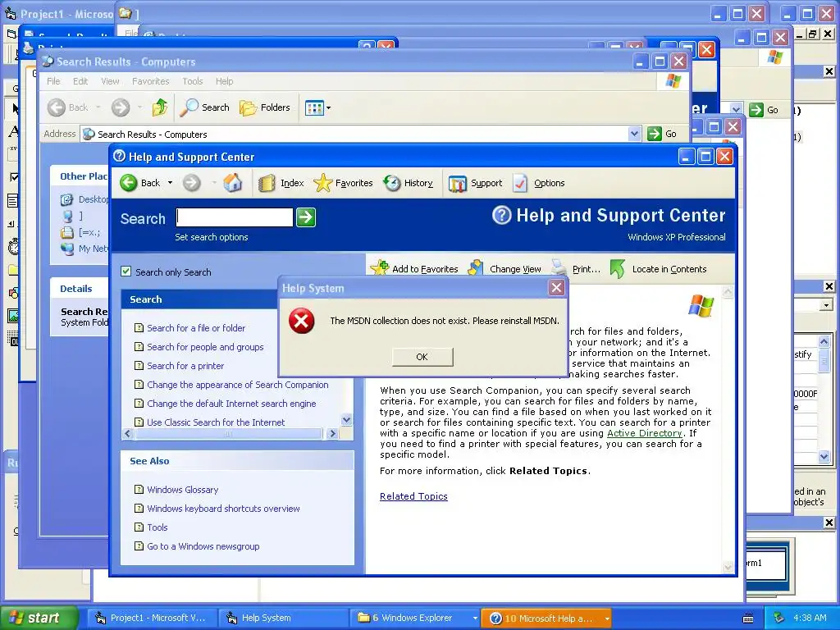The height and width of the screenshot is (630, 840).
Task: Open Edit menu in Search Results window
Action: (80, 81)
